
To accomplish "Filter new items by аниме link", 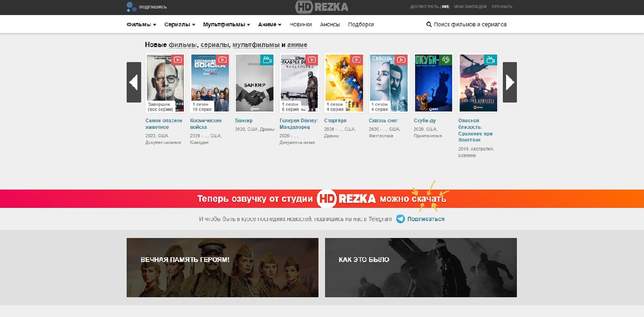I will pyautogui.click(x=297, y=45).
